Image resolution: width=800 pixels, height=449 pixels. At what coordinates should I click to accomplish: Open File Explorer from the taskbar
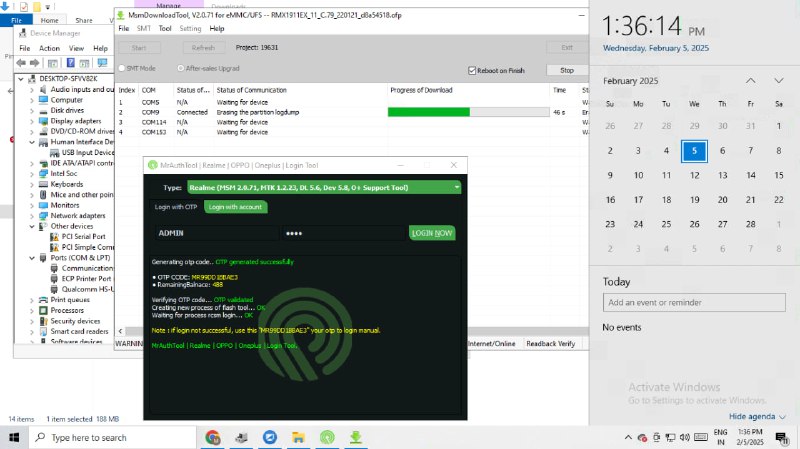(x=298, y=437)
